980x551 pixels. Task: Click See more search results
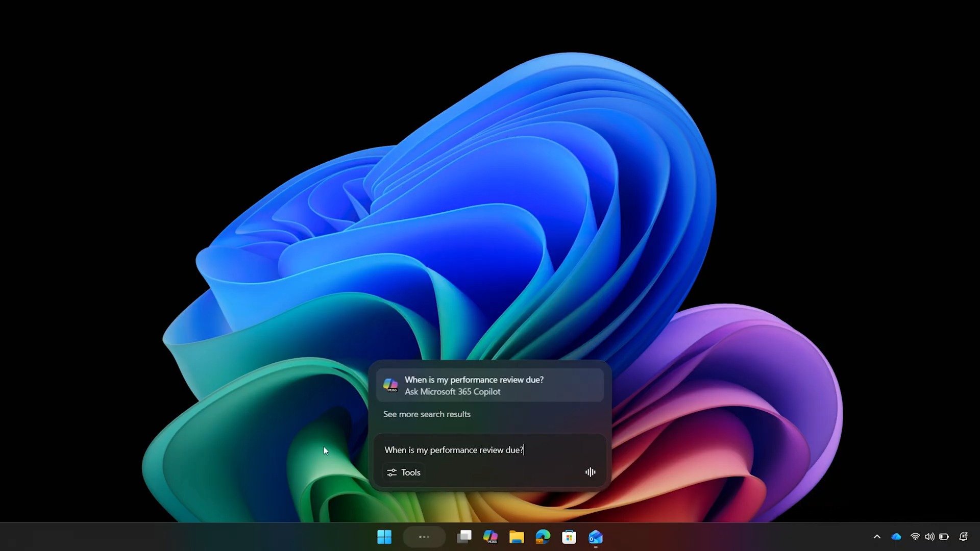[x=427, y=414]
